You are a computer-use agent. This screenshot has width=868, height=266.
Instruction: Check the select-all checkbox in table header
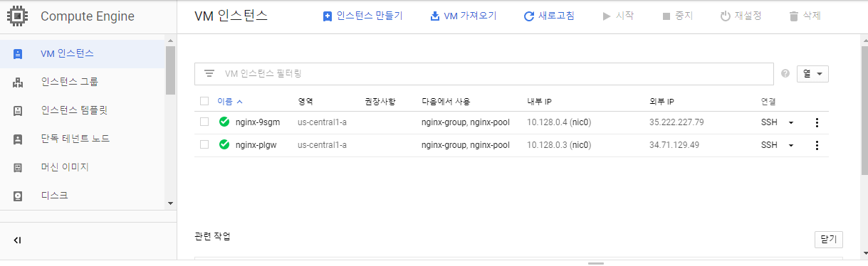pos(204,101)
